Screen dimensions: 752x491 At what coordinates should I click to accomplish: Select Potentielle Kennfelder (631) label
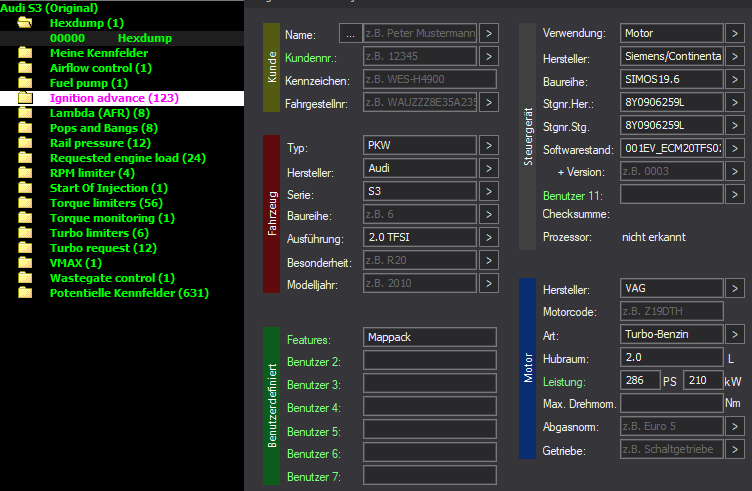click(x=129, y=292)
